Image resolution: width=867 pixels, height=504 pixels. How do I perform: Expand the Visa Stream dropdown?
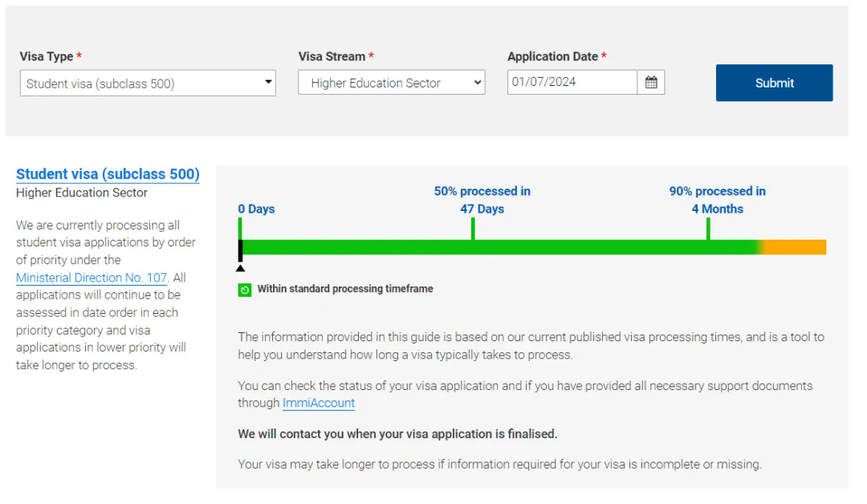pos(391,83)
